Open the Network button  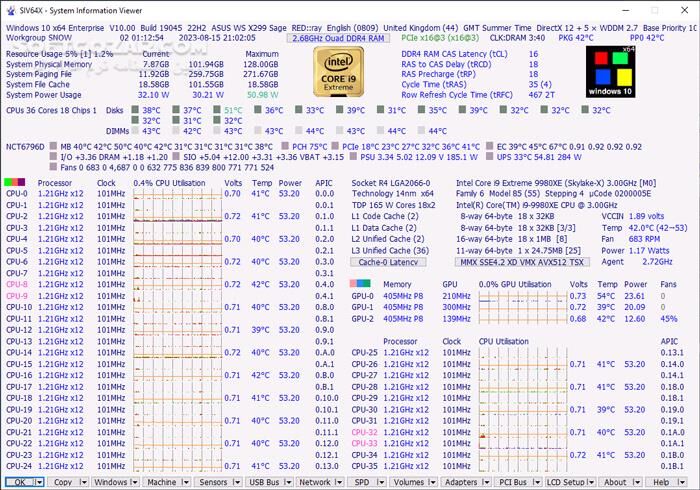click(x=315, y=482)
